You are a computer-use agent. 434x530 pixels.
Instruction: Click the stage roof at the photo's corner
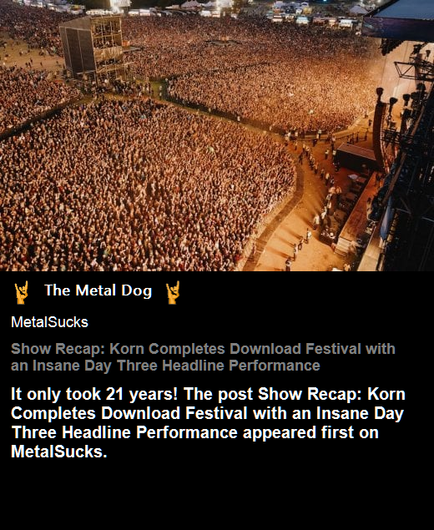pyautogui.click(x=399, y=19)
